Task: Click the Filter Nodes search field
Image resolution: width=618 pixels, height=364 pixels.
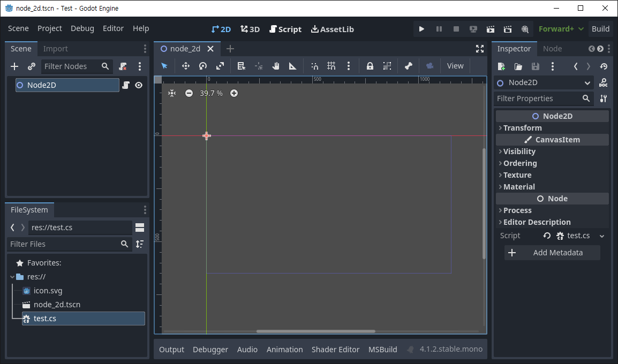Action: coord(77,66)
